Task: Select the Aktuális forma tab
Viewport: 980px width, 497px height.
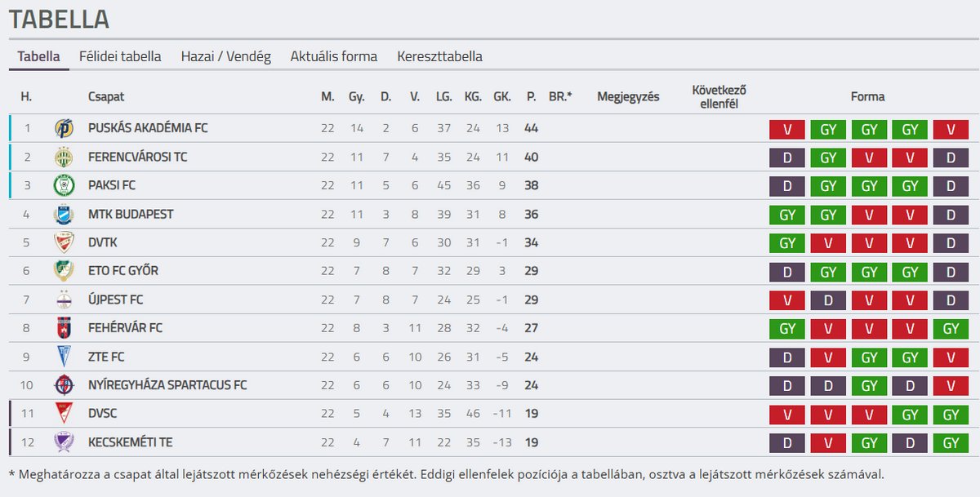Action: pos(334,56)
